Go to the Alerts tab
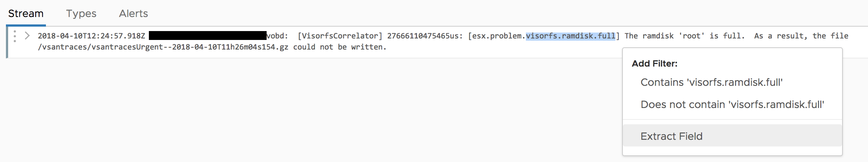The height and width of the screenshot is (162, 868). click(133, 14)
